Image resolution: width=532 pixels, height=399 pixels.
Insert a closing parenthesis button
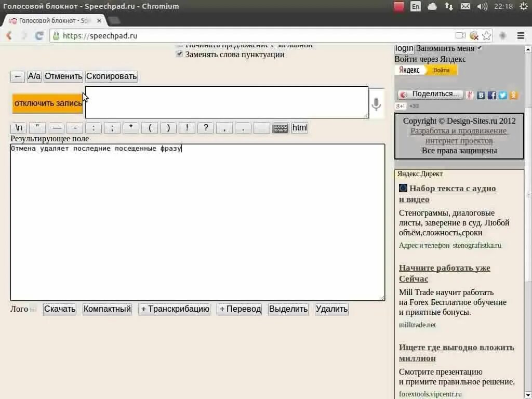pyautogui.click(x=168, y=128)
